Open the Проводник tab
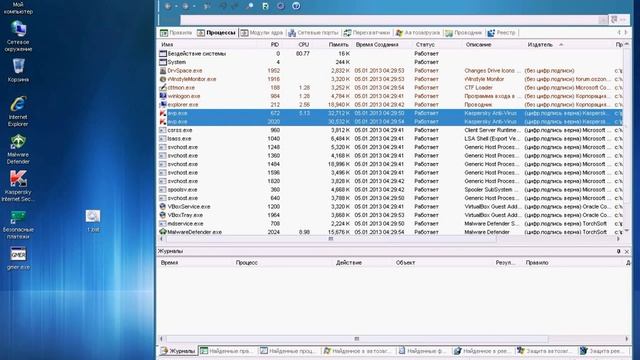This screenshot has height=360, width=640. click(x=464, y=33)
